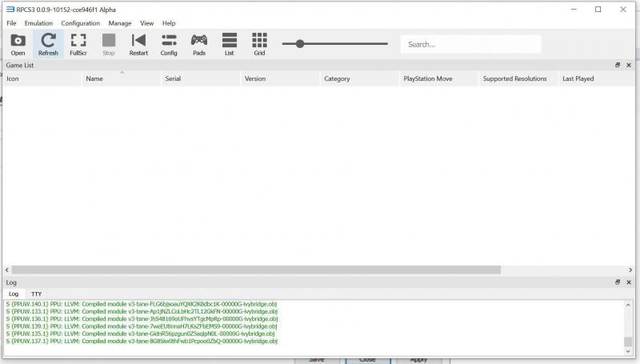Open the File menu
The width and height of the screenshot is (640, 364).
point(11,23)
